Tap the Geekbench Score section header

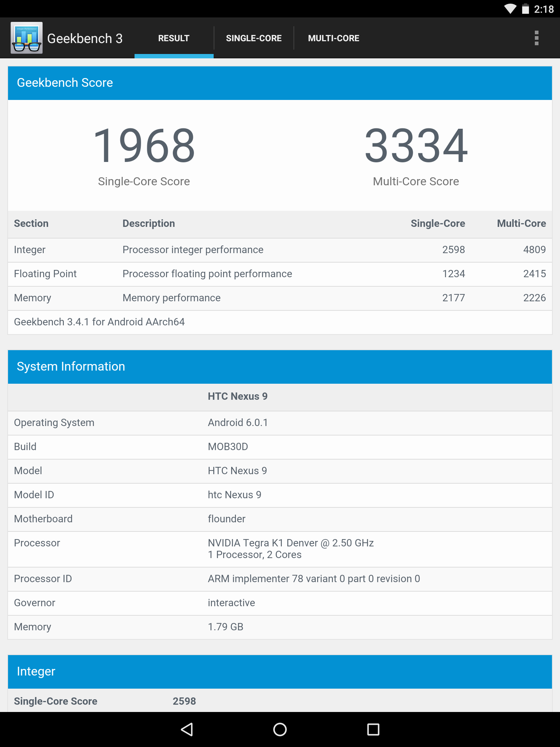click(x=280, y=83)
